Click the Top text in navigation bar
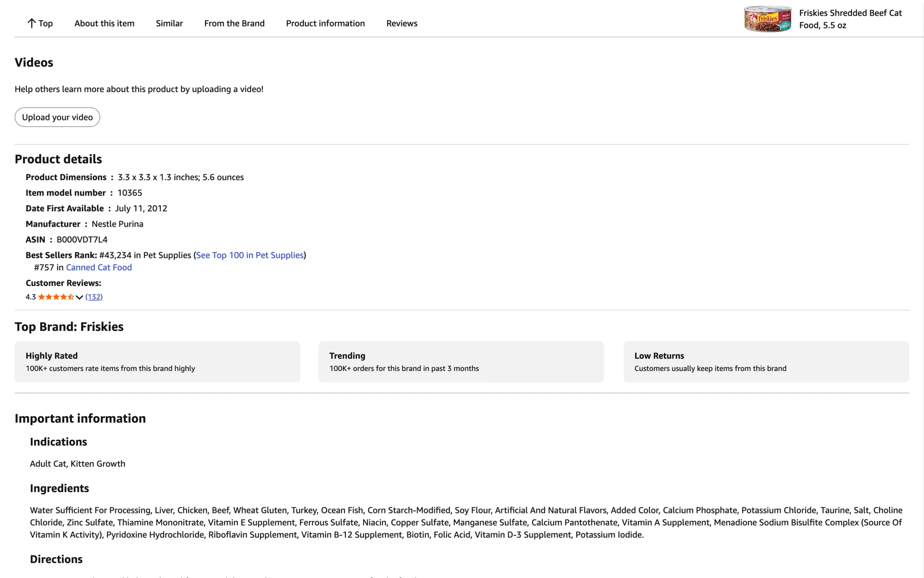Image resolution: width=924 pixels, height=578 pixels. (x=46, y=23)
